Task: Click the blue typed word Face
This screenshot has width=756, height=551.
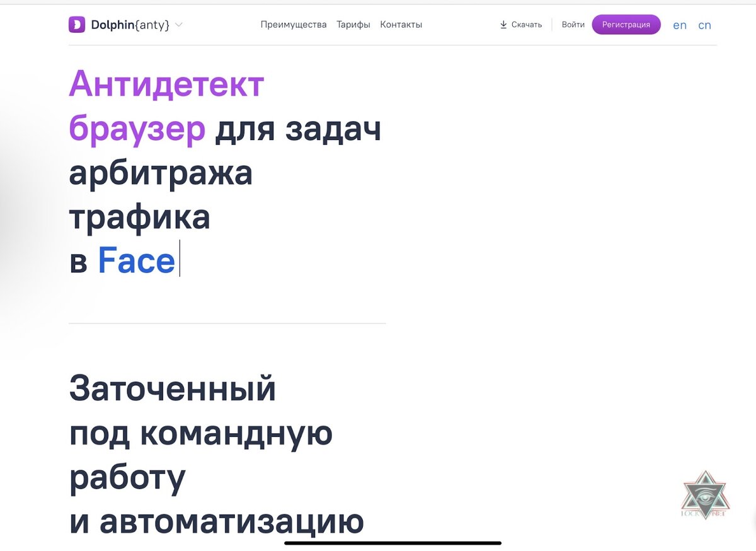Action: click(x=136, y=260)
